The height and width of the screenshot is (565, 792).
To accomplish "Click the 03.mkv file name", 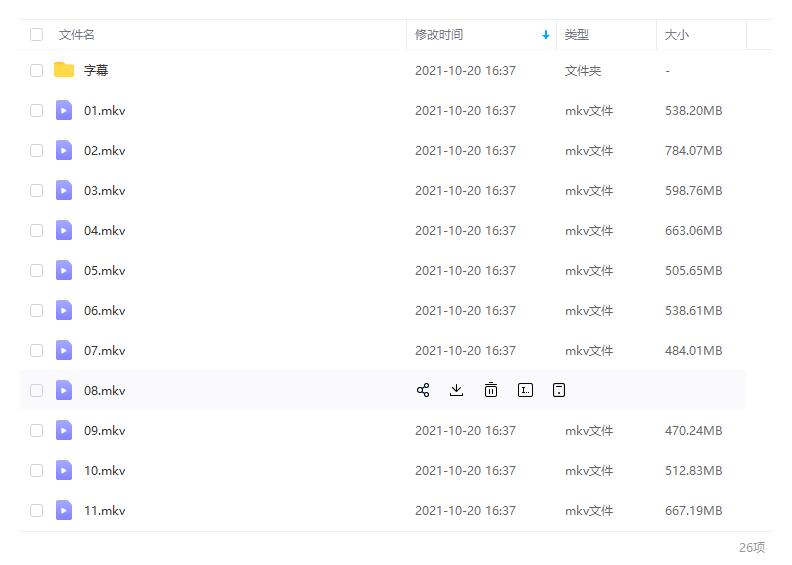I will pyautogui.click(x=105, y=190).
